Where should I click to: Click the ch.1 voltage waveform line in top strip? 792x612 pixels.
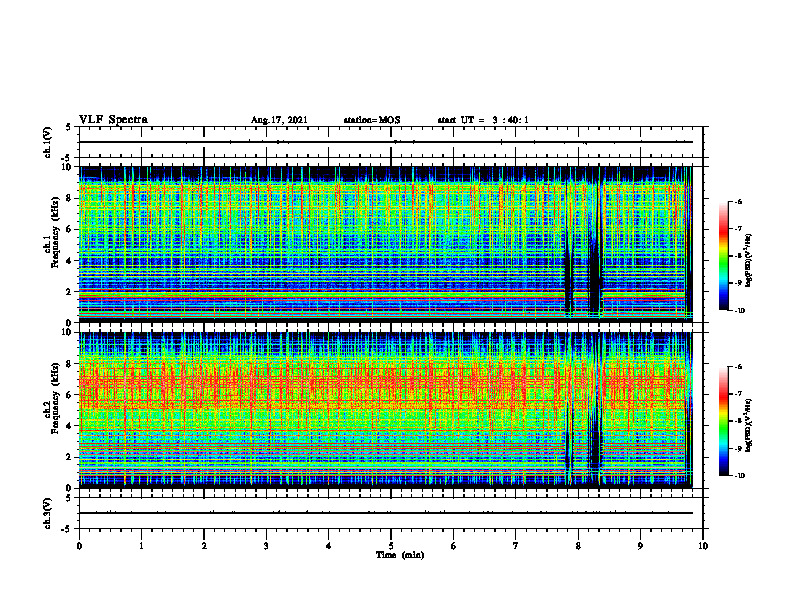[x=386, y=142]
